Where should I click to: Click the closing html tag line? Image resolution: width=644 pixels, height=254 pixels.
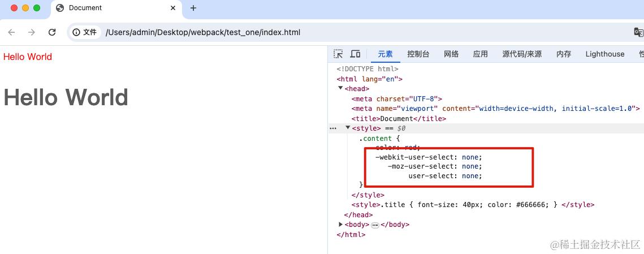click(351, 235)
